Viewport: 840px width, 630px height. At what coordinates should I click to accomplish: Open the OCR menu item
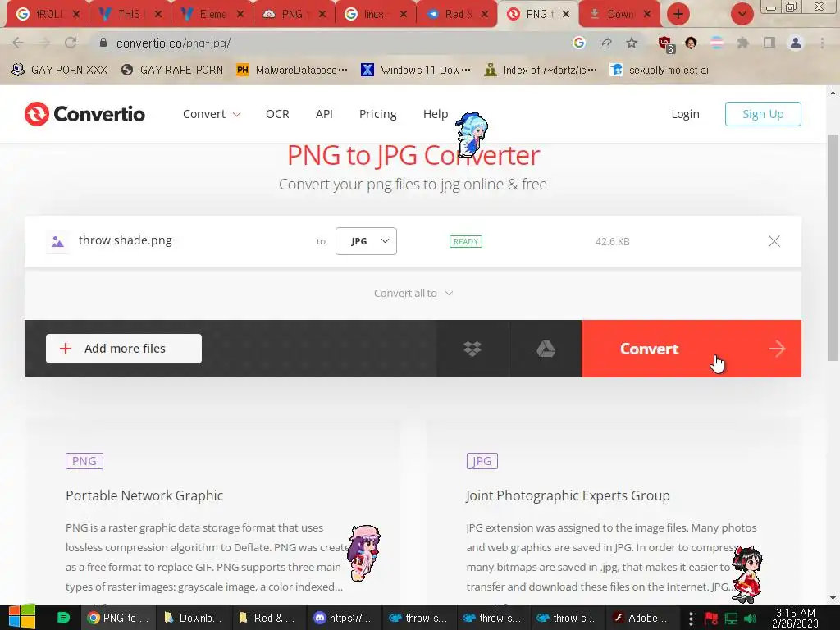coord(277,114)
